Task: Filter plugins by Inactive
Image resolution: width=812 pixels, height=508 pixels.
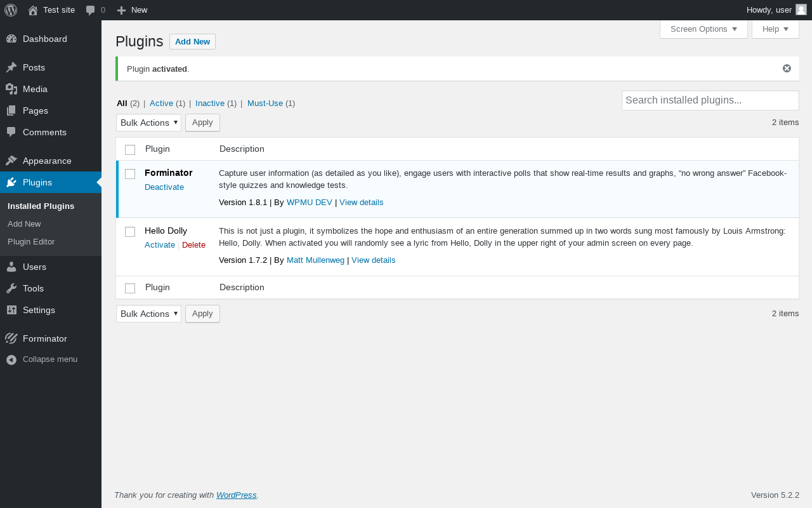Action: 210,104
